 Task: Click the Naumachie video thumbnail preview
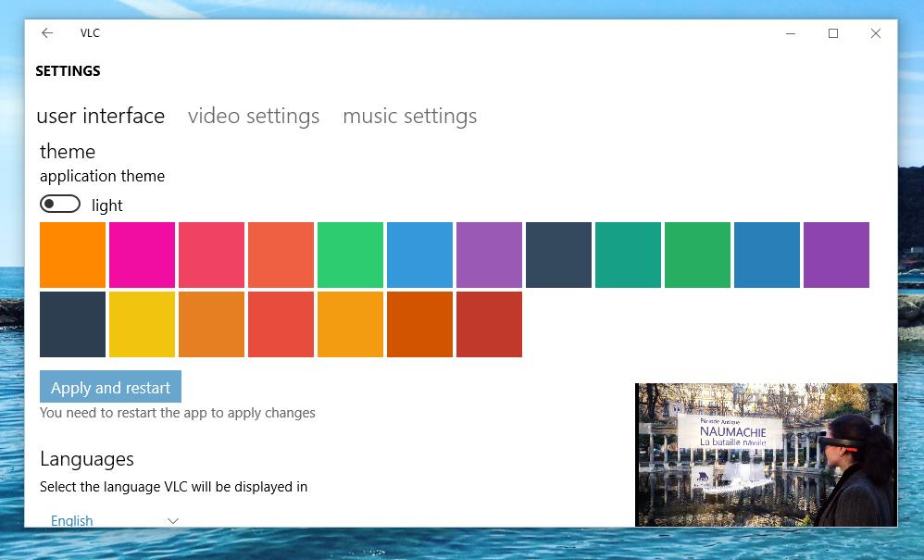pyautogui.click(x=766, y=454)
